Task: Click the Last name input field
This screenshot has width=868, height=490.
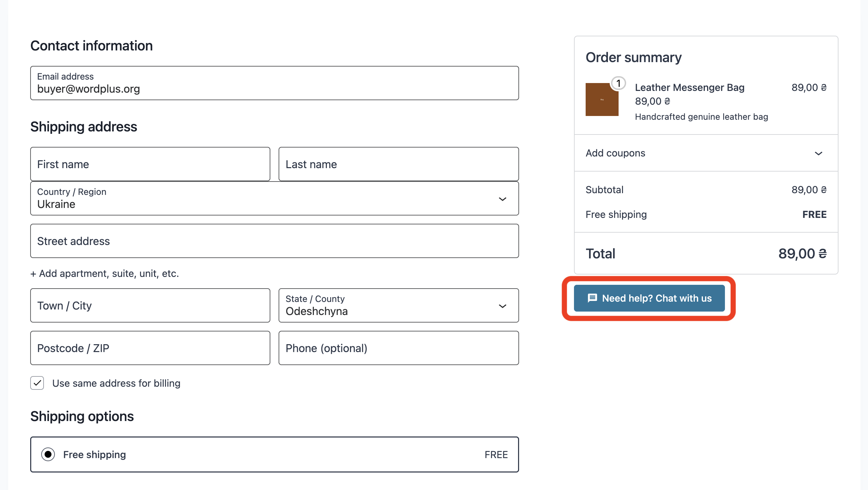Action: 398,164
